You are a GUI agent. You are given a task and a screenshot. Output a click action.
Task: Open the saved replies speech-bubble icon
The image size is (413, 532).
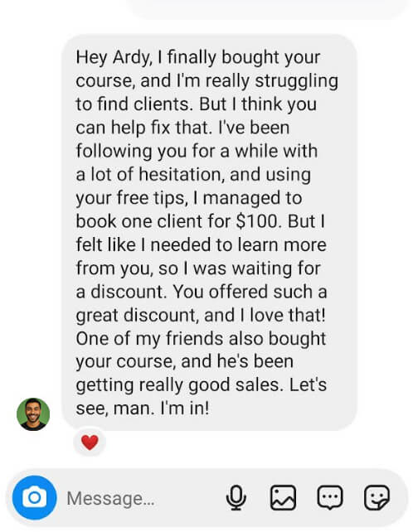click(330, 498)
